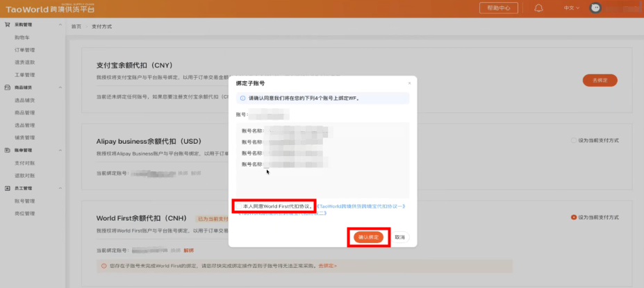Click the 支付宝余额代扣 (CNY) heading

[134, 65]
